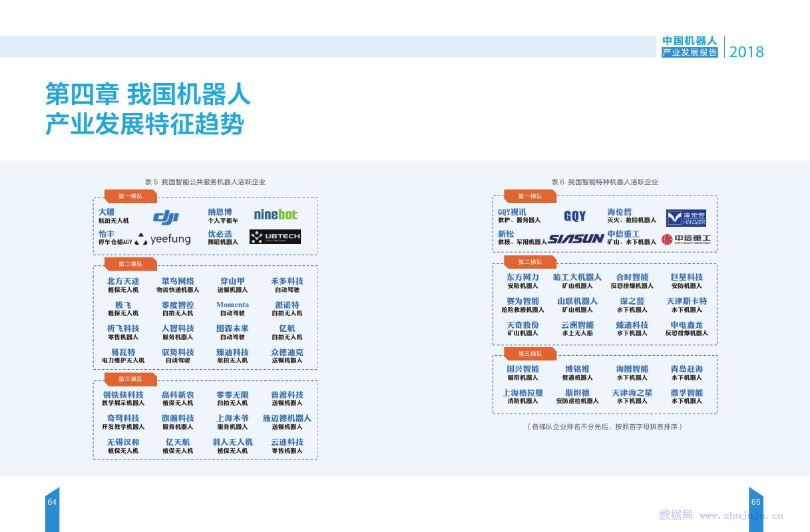Click the company name 零零无限
The width and height of the screenshot is (810, 532).
[x=232, y=395]
